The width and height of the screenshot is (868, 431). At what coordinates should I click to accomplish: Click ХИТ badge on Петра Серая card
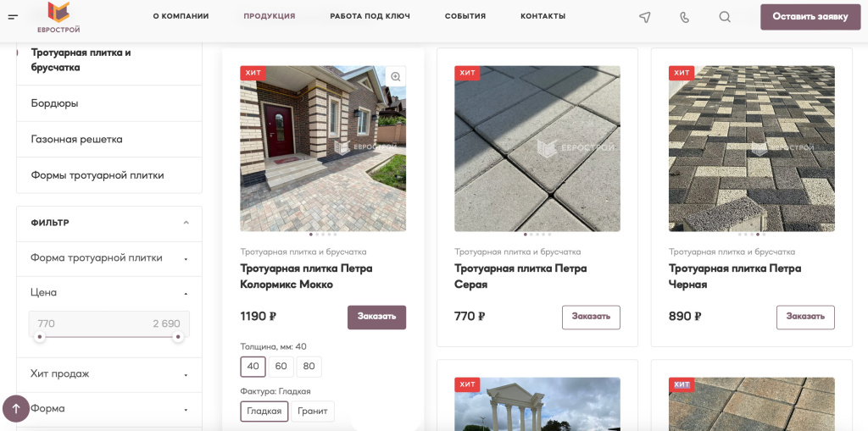(x=467, y=73)
